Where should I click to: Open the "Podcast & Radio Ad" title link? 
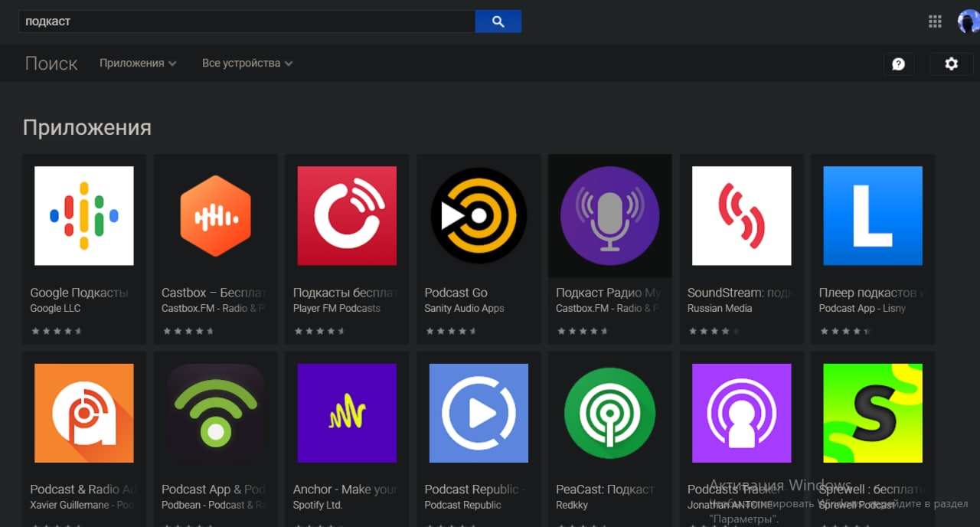83,489
